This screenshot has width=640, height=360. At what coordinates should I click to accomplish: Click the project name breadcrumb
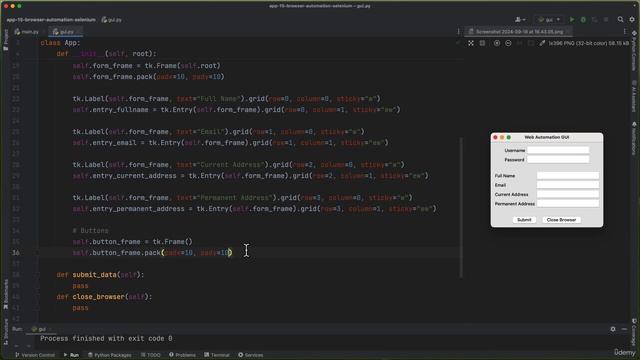(x=51, y=20)
